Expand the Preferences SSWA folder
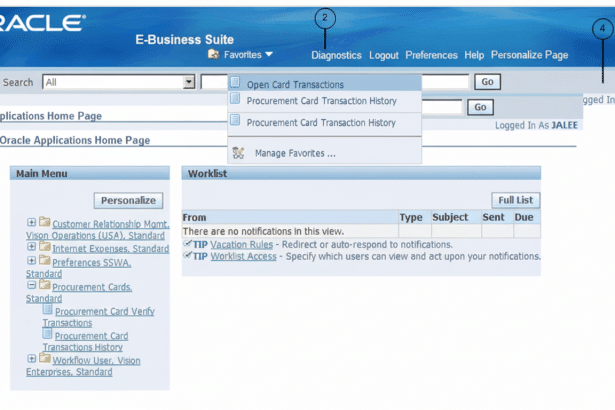Screen dimensions: 615x410 (x=31, y=261)
